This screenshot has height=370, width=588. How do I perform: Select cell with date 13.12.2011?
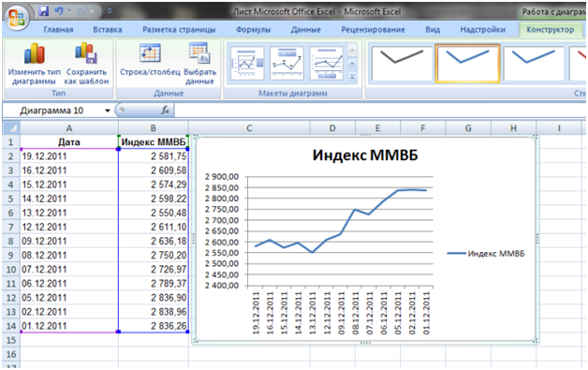pos(69,213)
